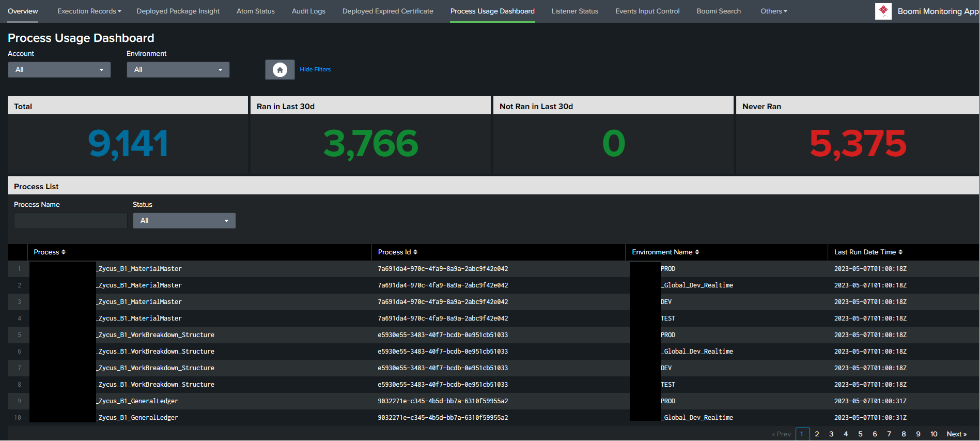This screenshot has width=980, height=441.
Task: Go to page 5 of results
Action: coord(860,434)
